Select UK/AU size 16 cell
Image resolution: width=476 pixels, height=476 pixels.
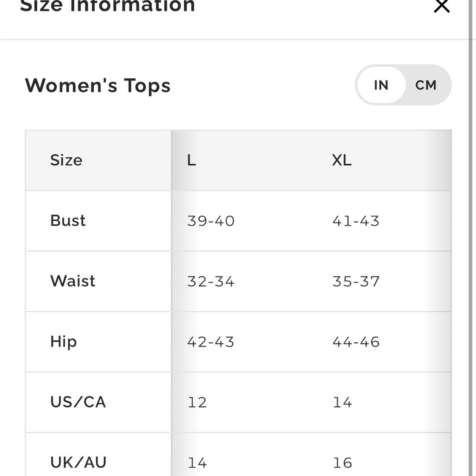coord(342,462)
